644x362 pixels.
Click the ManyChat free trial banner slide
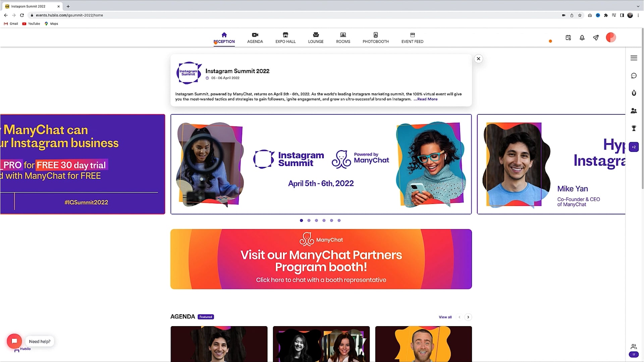83,164
